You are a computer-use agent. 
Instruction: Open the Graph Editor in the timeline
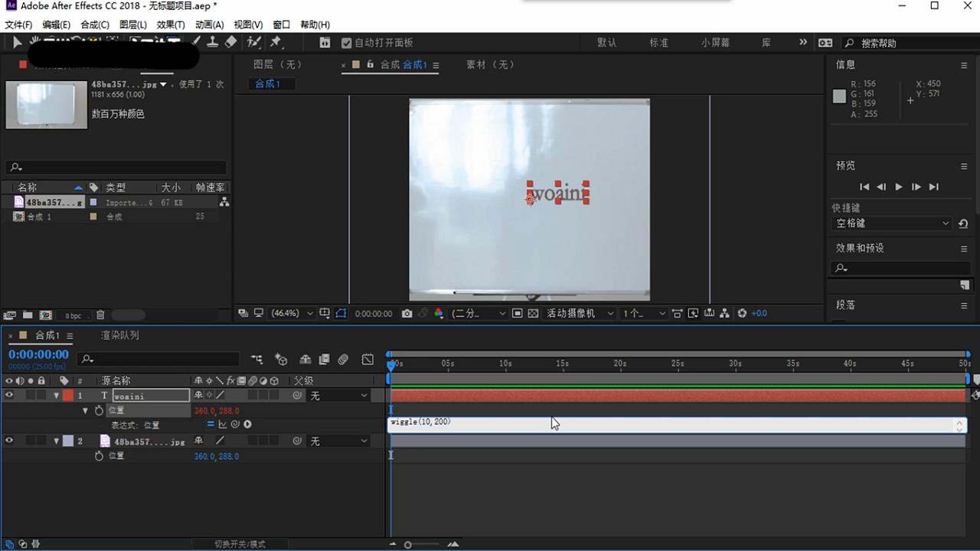click(368, 359)
